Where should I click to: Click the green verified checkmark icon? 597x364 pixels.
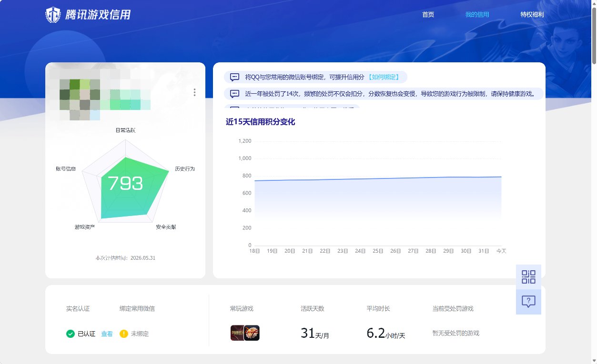[71, 334]
